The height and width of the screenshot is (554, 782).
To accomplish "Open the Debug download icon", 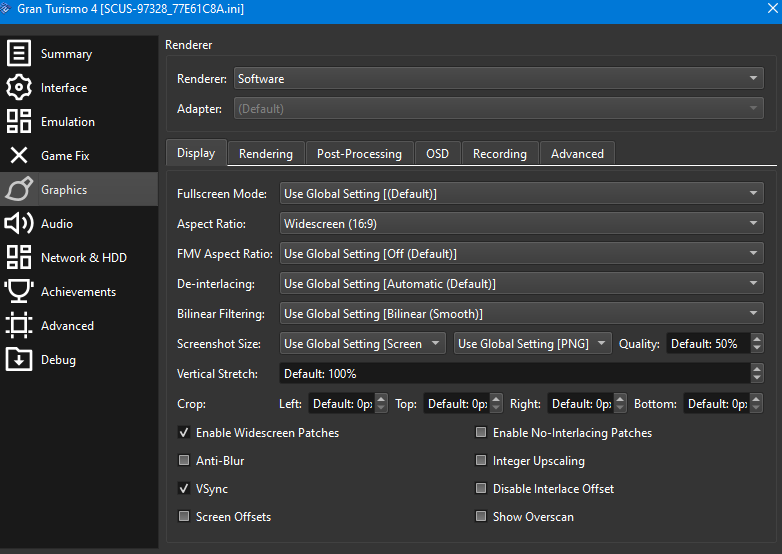I will tap(19, 359).
